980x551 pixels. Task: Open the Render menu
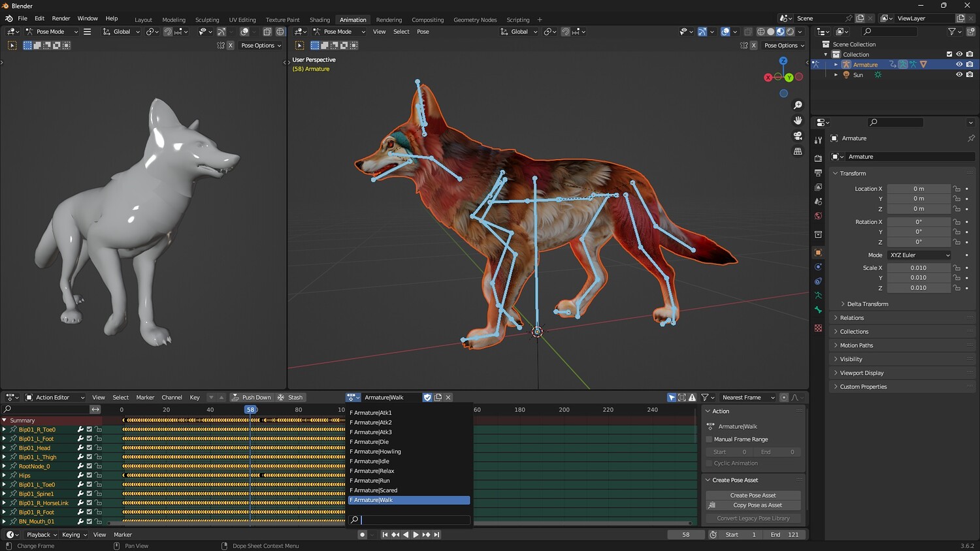pyautogui.click(x=61, y=18)
